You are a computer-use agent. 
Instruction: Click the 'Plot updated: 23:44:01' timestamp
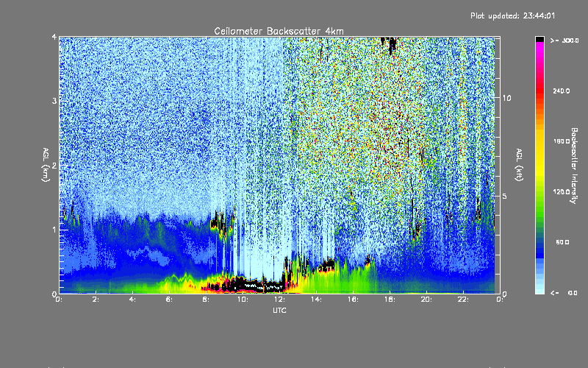click(x=512, y=15)
